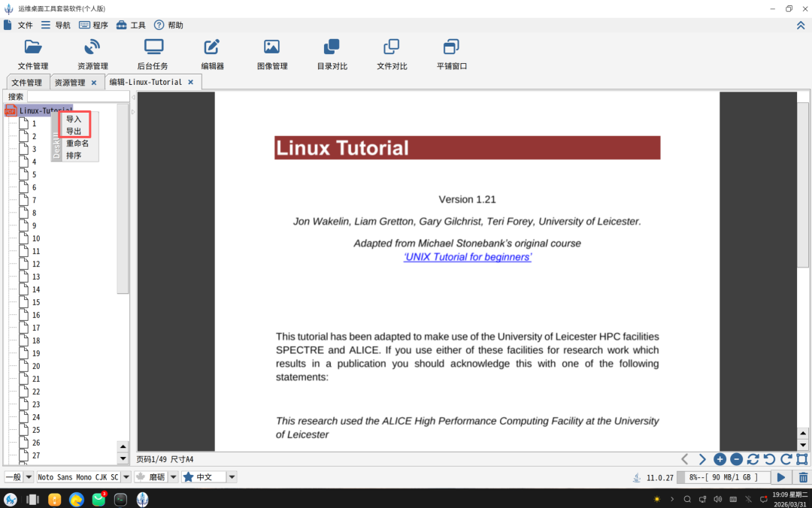Screen dimensions: 812x508
Task: Select page 22 in the tree
Action: (x=30, y=392)
